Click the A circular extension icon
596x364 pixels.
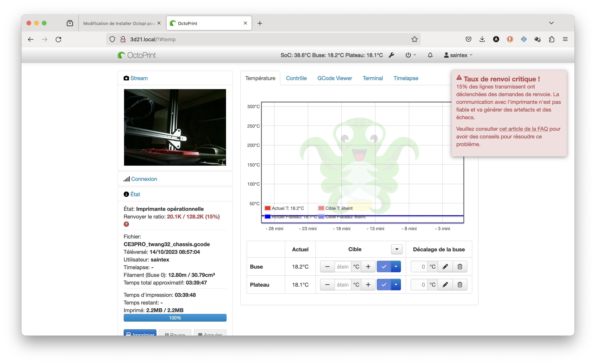[x=496, y=39]
